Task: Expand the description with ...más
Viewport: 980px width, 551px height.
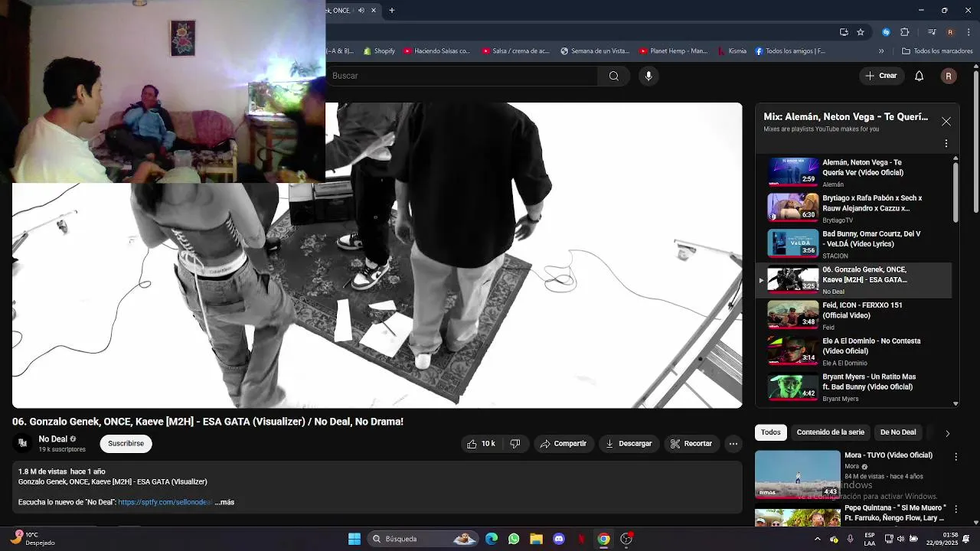Action: pyautogui.click(x=224, y=502)
